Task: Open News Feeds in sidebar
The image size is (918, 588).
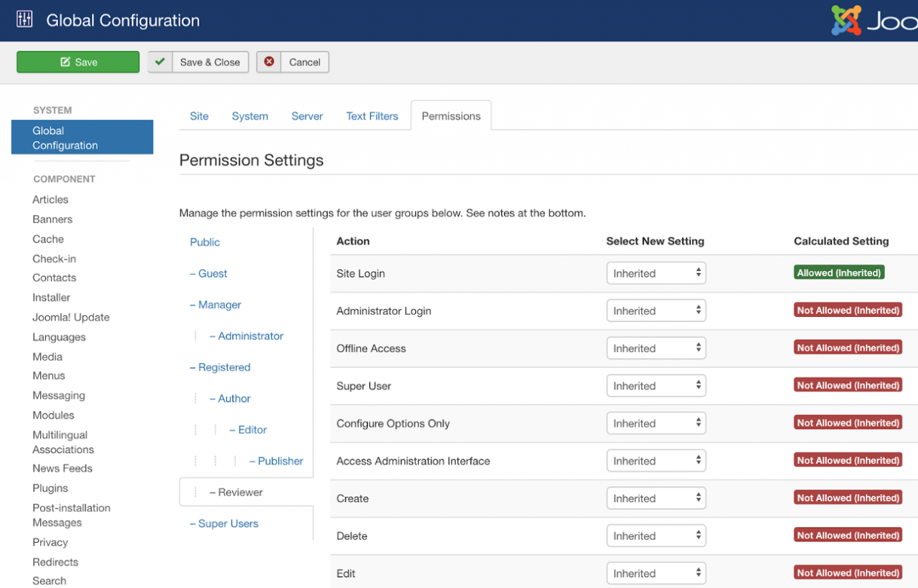Action: [x=62, y=468]
